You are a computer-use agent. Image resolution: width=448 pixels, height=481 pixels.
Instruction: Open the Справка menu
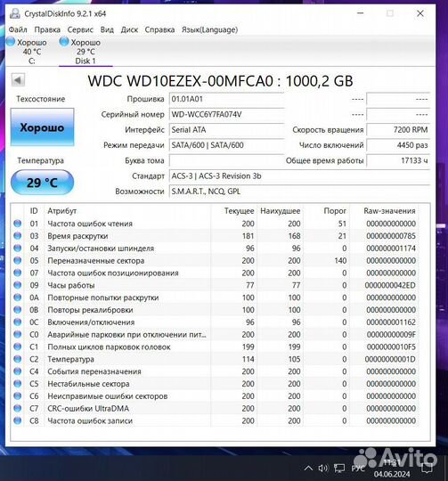pyautogui.click(x=159, y=29)
